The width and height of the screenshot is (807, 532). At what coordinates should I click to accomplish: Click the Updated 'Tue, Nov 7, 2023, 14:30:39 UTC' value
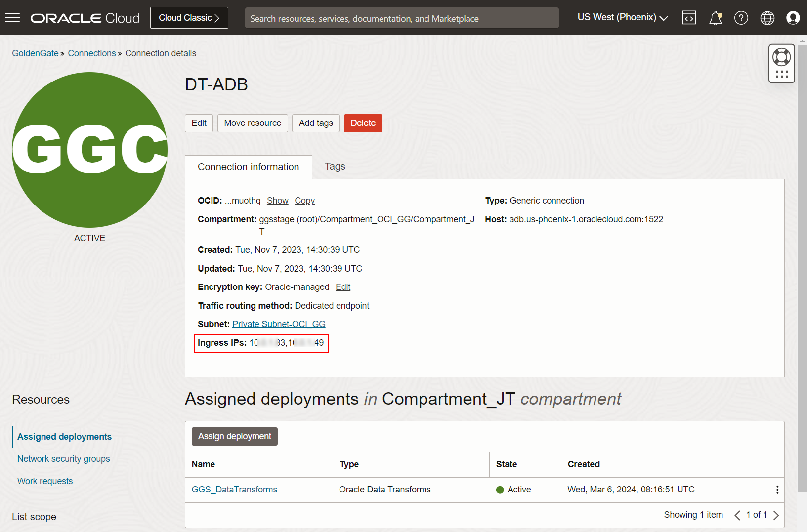tap(300, 269)
